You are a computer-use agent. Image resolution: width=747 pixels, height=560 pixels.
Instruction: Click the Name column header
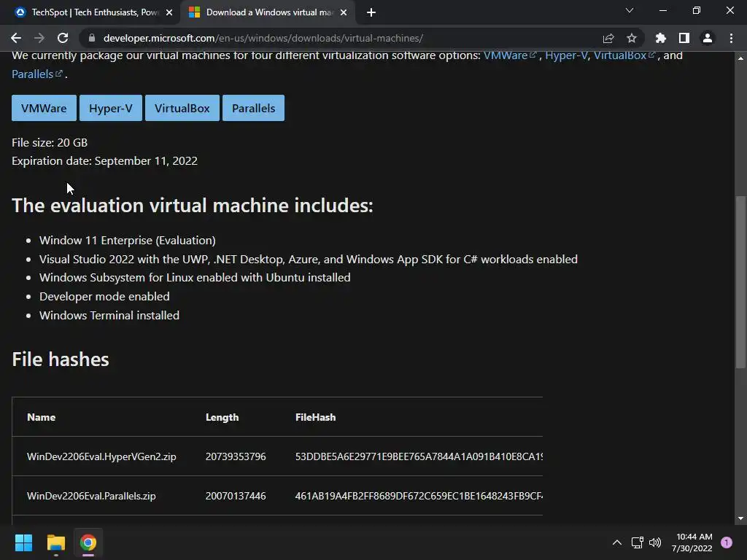(42, 417)
